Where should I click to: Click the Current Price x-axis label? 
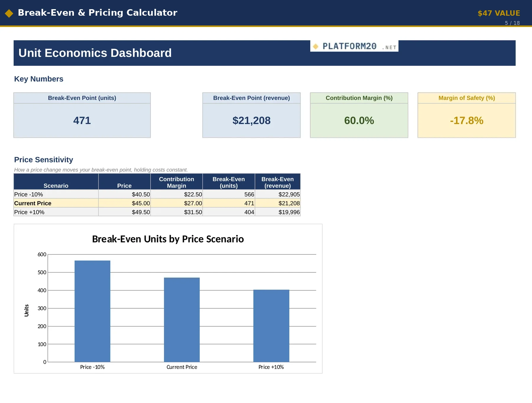point(182,367)
